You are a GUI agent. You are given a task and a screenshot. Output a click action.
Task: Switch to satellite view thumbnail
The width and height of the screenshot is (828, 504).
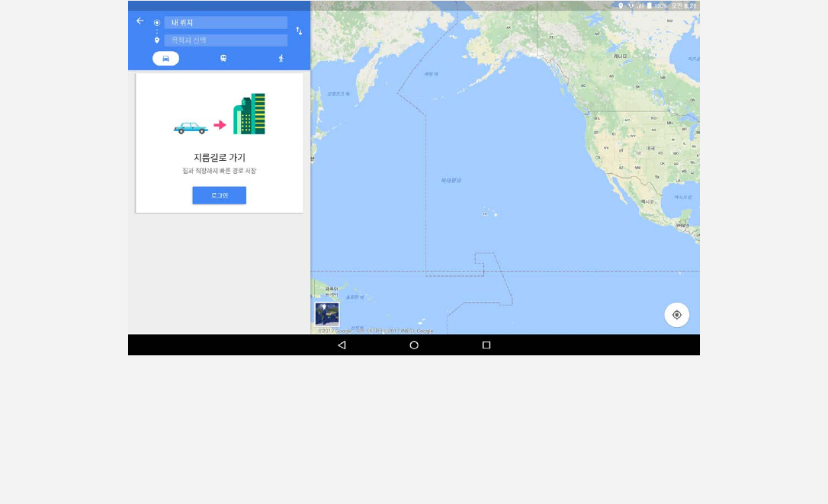(x=327, y=314)
